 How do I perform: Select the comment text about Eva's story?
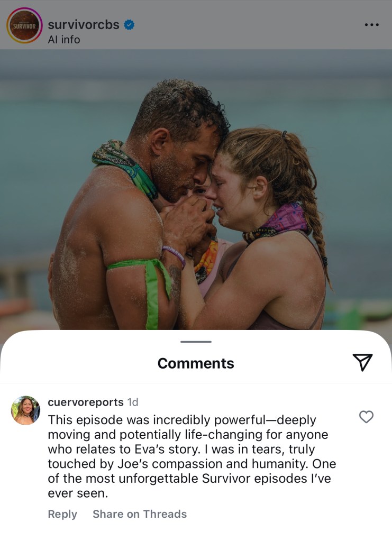point(192,456)
